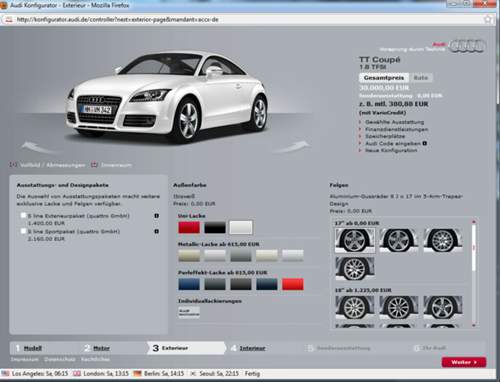
Task: Open info icon beside Audi Code eingeben
Action: pos(425,143)
